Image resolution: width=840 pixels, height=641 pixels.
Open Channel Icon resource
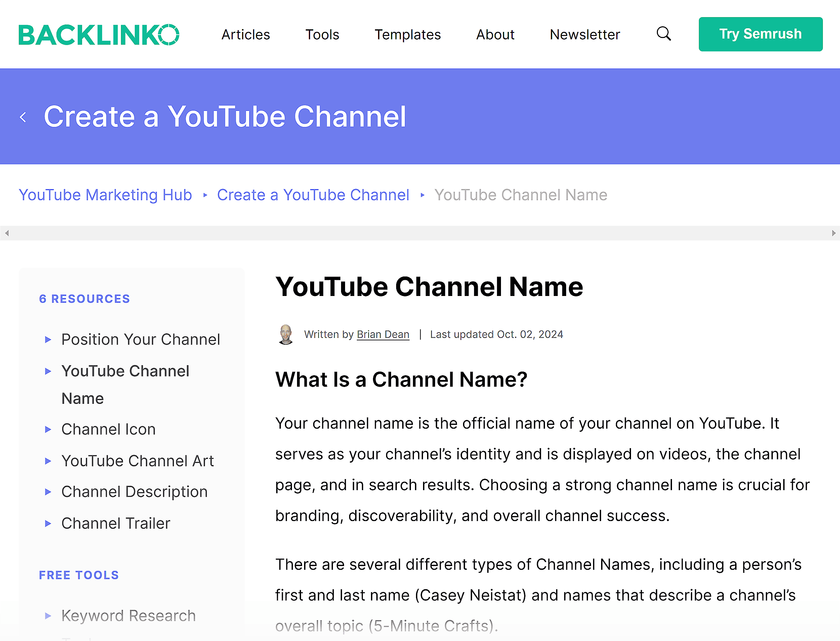(x=109, y=429)
